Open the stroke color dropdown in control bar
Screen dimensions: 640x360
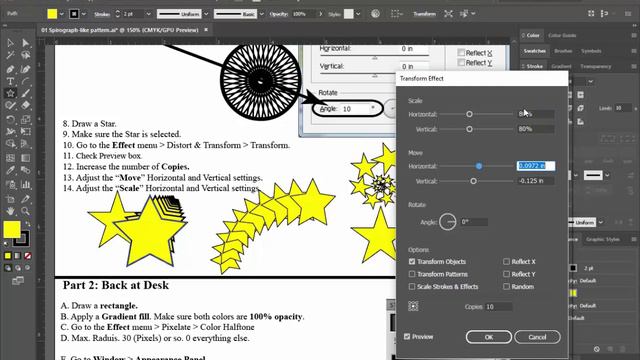point(84,14)
